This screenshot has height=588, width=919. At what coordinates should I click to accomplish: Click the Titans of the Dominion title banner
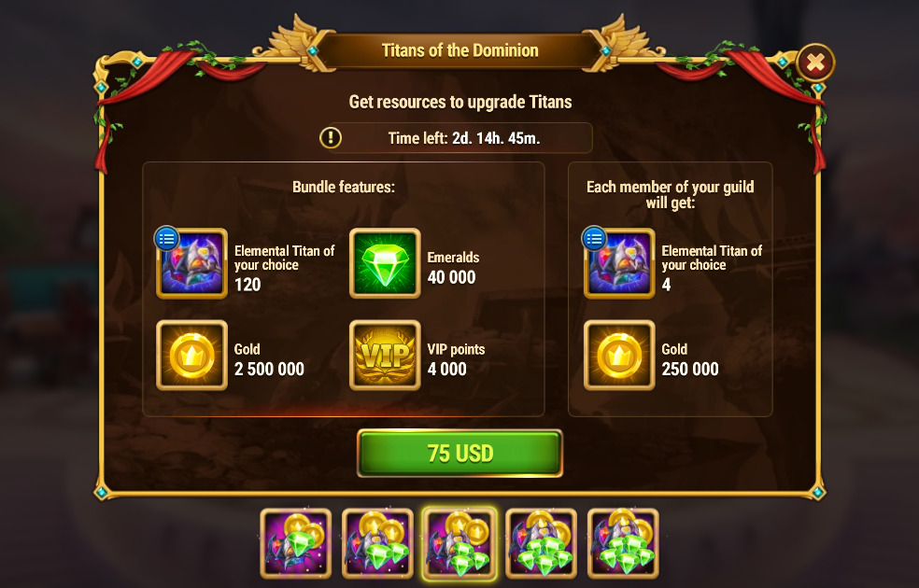click(x=460, y=51)
